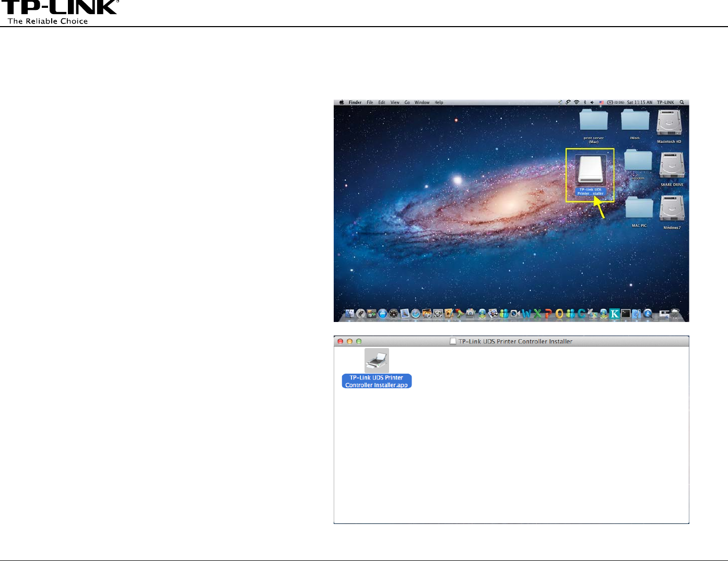Click the Finder icon in the Dock

tap(349, 314)
